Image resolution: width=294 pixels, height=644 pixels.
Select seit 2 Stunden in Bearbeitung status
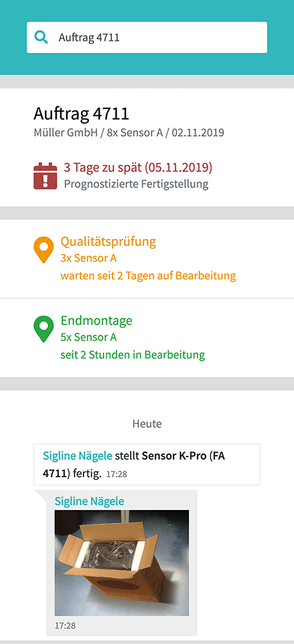point(133,354)
